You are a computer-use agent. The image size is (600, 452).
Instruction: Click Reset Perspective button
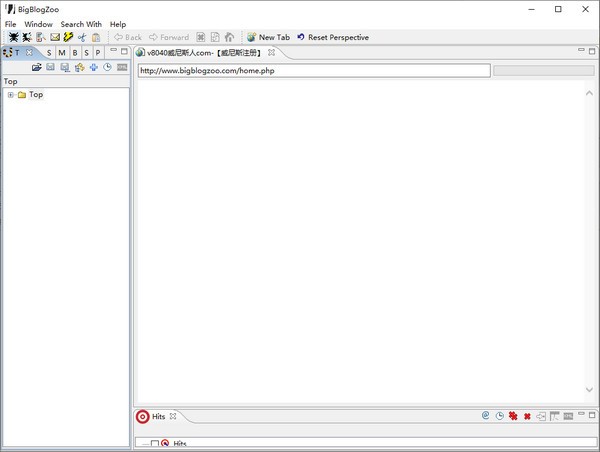coord(332,37)
